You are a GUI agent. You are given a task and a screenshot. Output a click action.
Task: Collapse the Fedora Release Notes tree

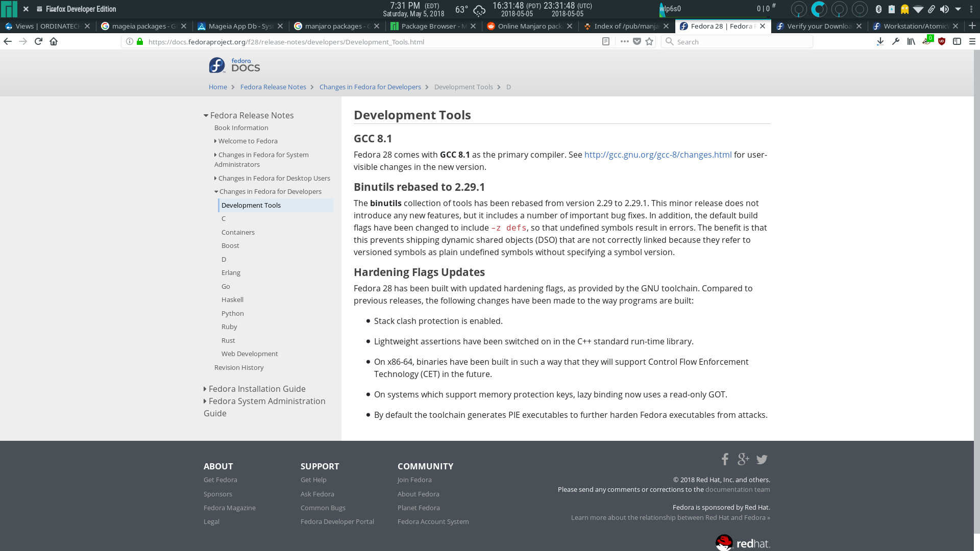click(x=206, y=116)
